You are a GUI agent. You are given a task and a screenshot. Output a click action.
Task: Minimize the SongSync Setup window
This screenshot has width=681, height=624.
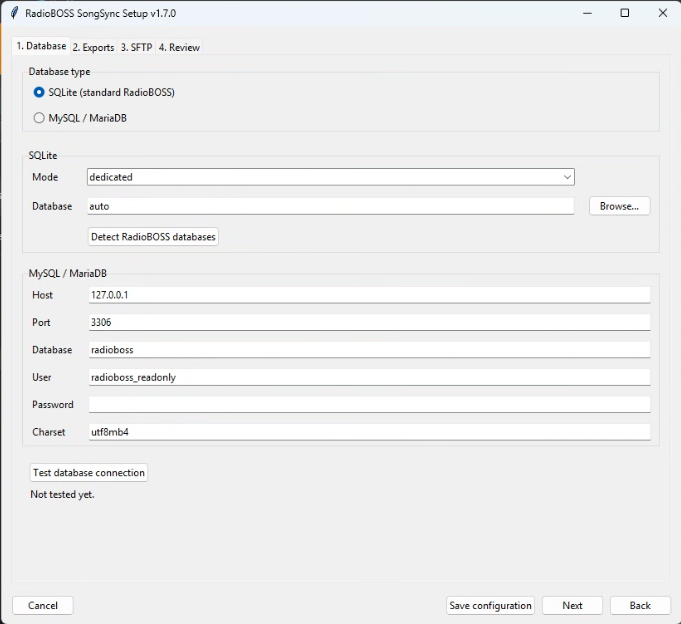click(587, 13)
